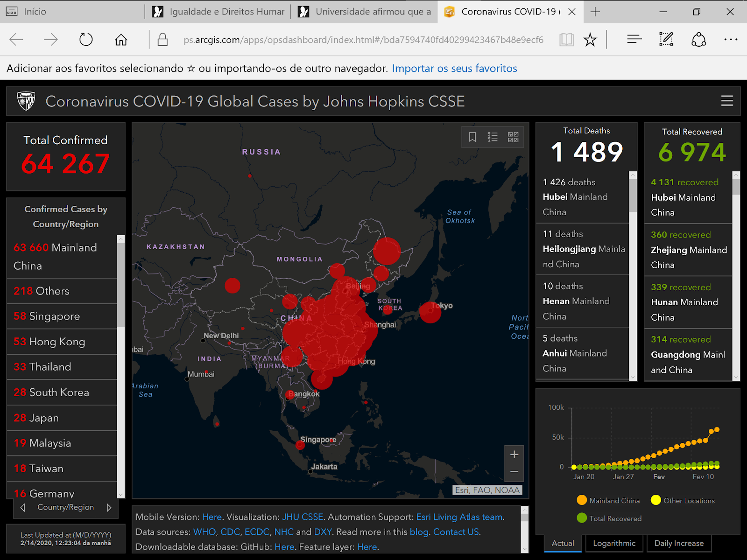
Task: Open the basemap gallery grid
Action: [513, 137]
